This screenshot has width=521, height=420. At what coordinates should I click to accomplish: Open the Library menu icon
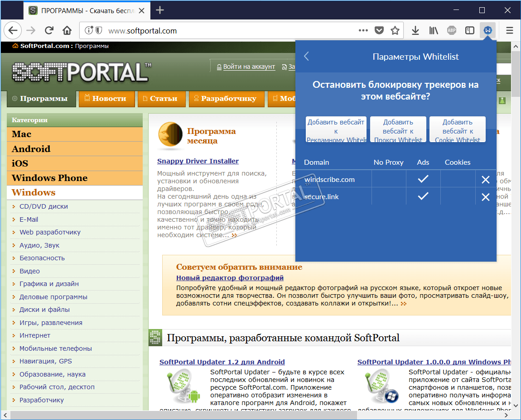coord(433,30)
